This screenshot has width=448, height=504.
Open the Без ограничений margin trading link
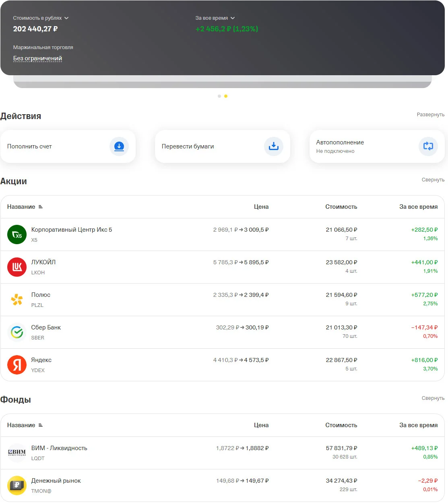(x=37, y=58)
